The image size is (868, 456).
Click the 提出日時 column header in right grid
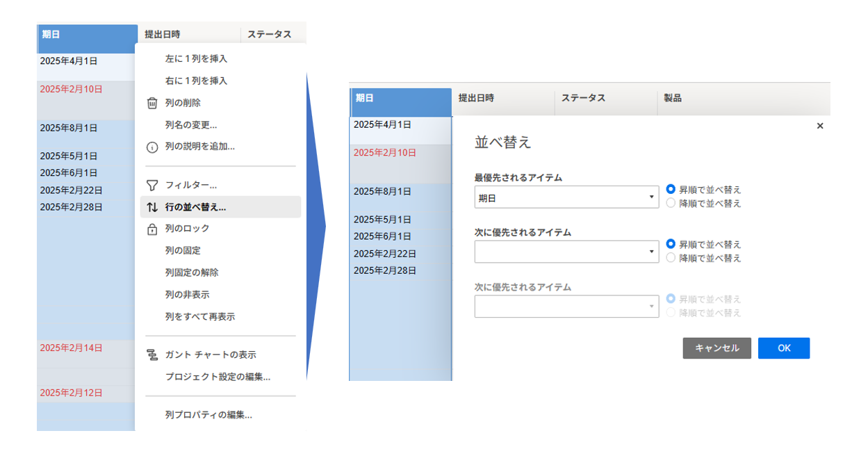476,99
